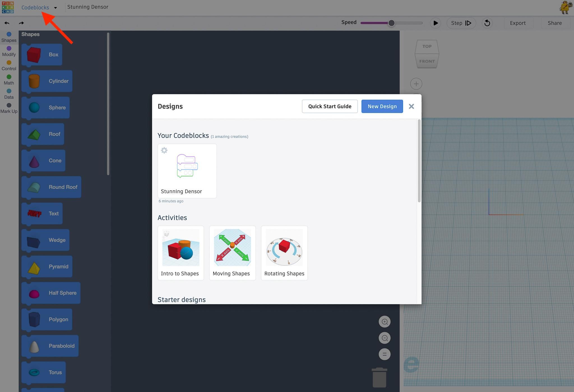Screen dimensions: 574x392
Task: Open the Moving Shapes activity thumbnail
Action: click(x=232, y=248)
